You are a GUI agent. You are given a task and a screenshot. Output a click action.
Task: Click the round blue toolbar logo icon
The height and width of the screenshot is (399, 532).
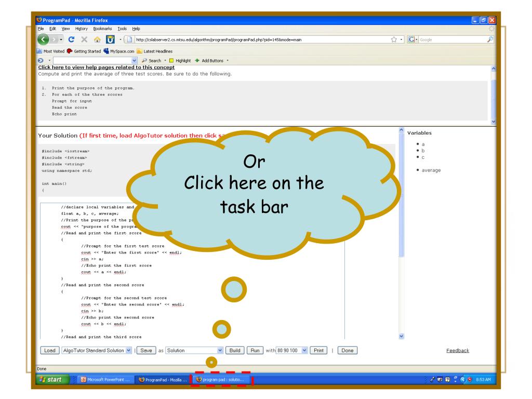point(41,60)
